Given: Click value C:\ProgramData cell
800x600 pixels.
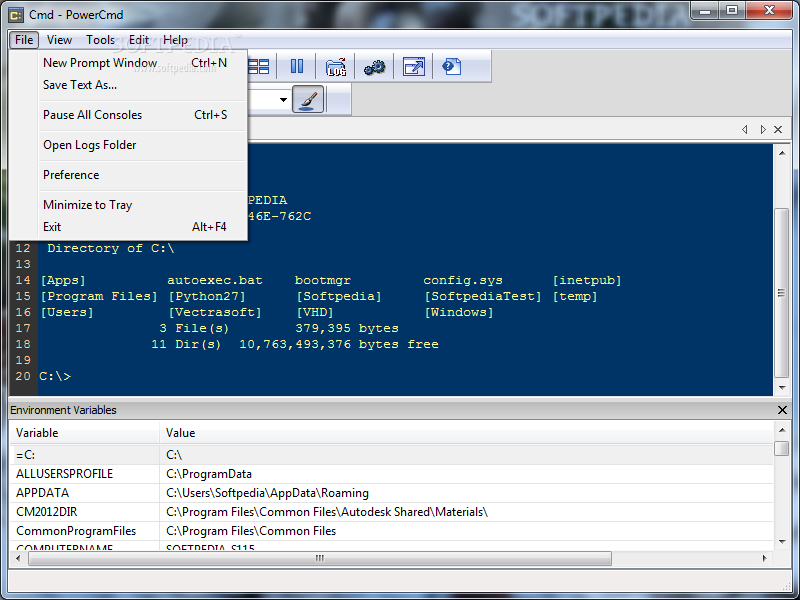Looking at the screenshot, I should (x=209, y=474).
